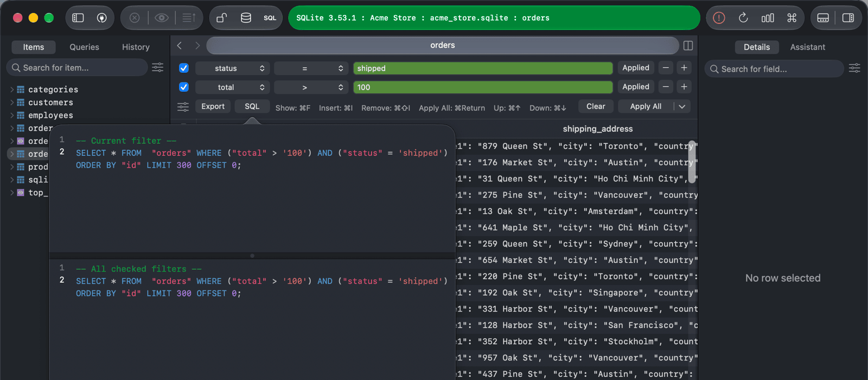Click the preview eye icon in toolbar
The height and width of the screenshot is (380, 868).
pyautogui.click(x=162, y=18)
